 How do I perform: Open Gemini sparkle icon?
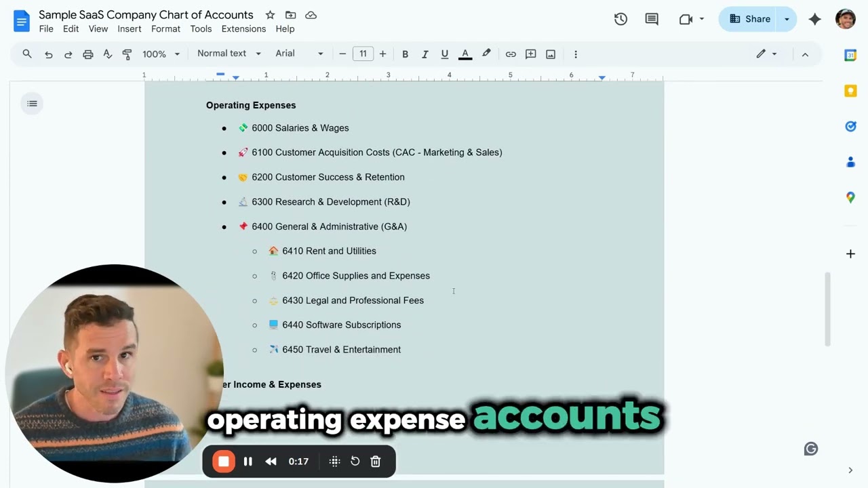tap(815, 19)
